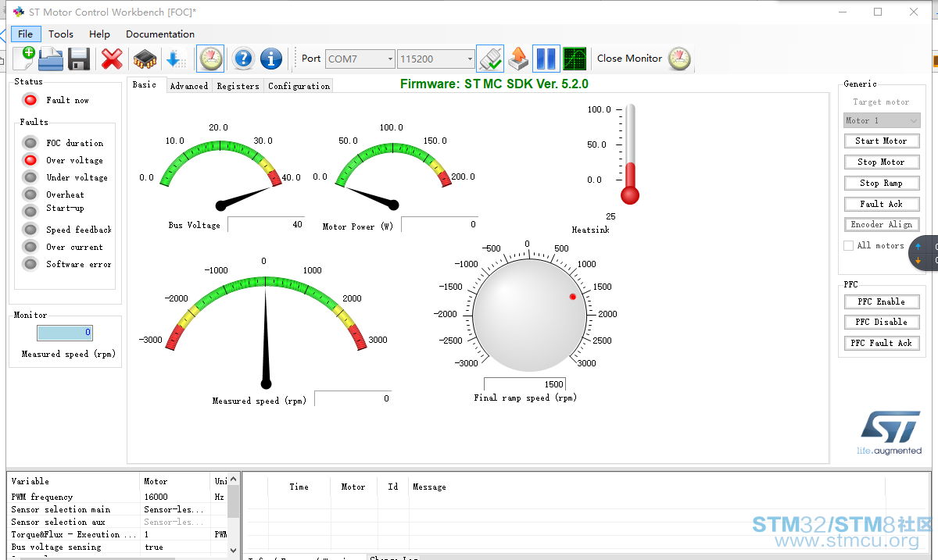Click the connect plug icon
938x560 pixels.
490,59
